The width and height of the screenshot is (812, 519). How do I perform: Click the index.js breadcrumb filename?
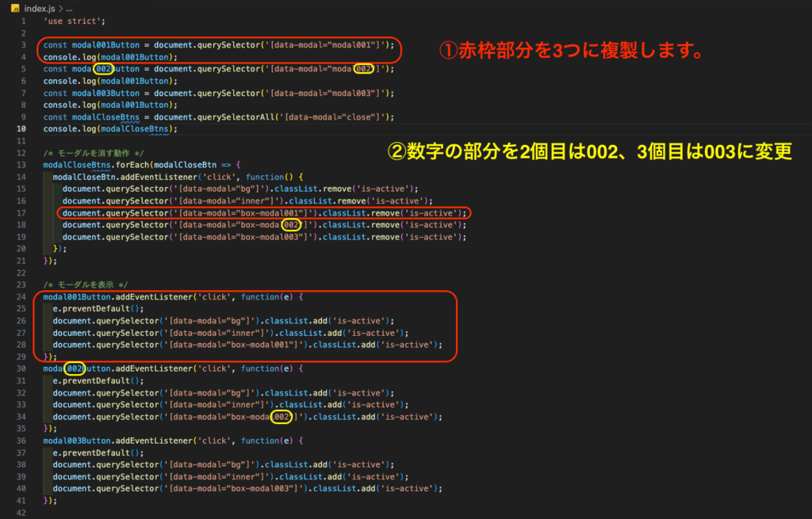(40, 7)
